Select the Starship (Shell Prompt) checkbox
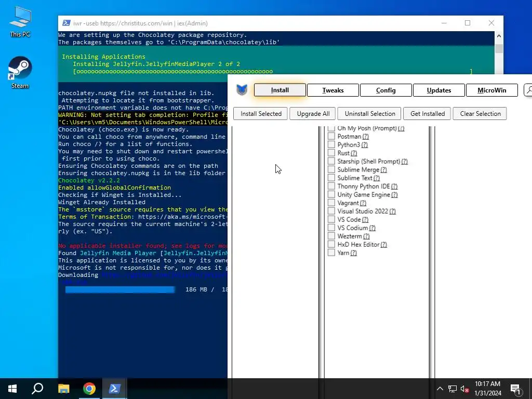 click(x=331, y=161)
